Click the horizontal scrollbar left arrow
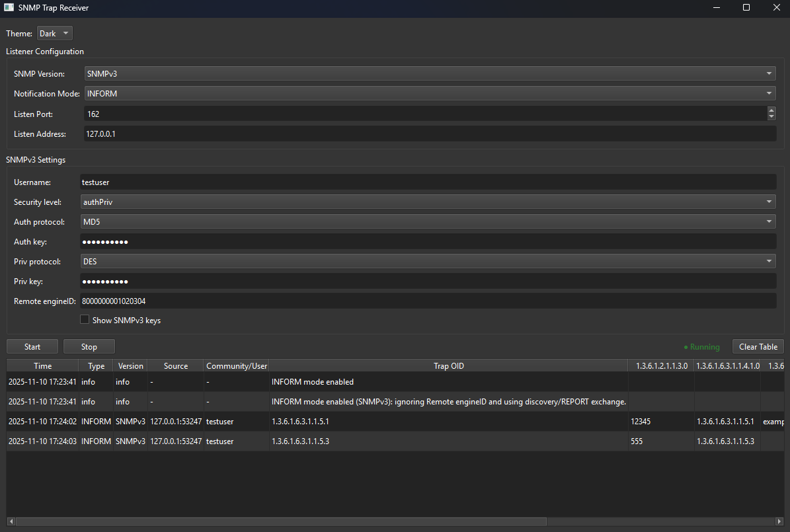790x532 pixels. pyautogui.click(x=10, y=521)
